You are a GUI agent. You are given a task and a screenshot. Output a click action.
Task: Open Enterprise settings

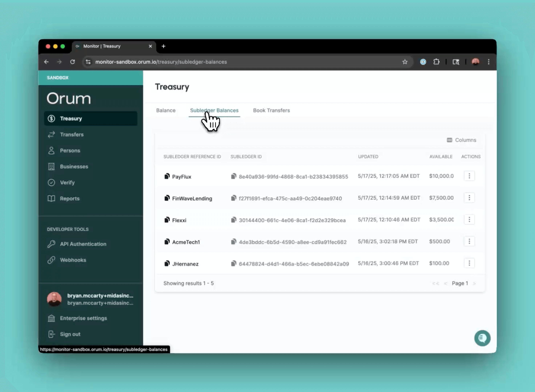[83, 318]
